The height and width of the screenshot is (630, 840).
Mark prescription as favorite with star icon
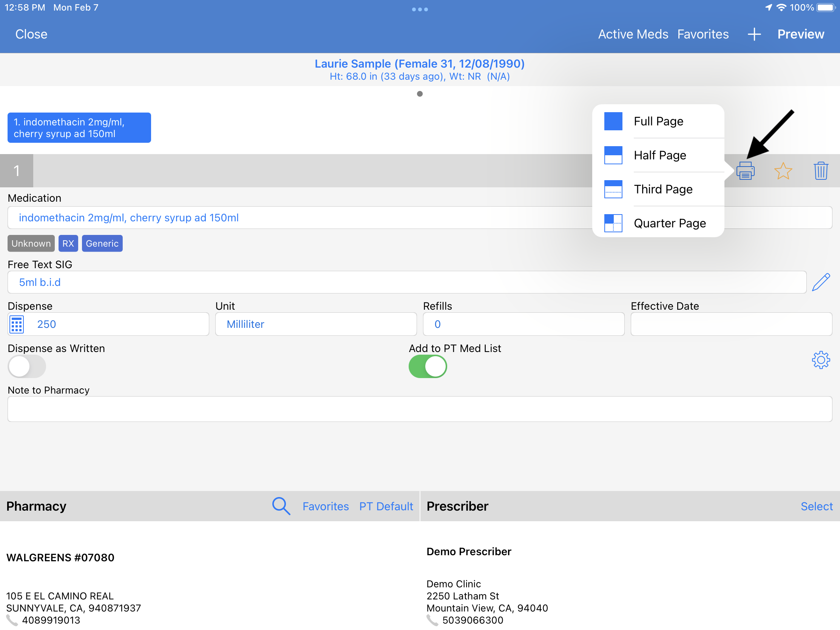pos(783,170)
